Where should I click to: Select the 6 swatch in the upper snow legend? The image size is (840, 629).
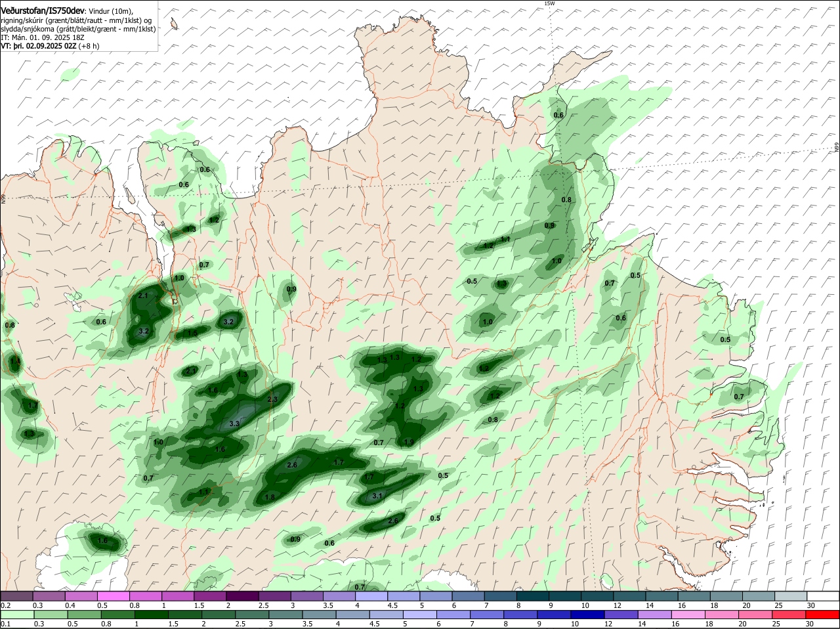[x=468, y=596]
